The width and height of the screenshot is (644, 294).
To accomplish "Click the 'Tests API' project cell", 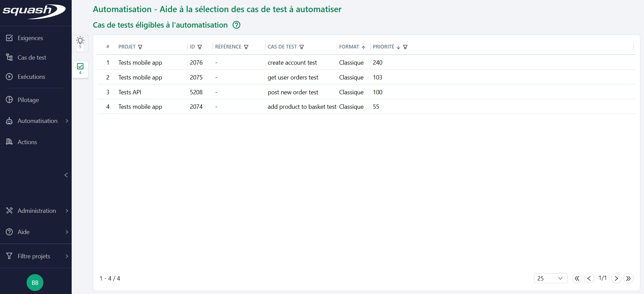I will point(130,92).
